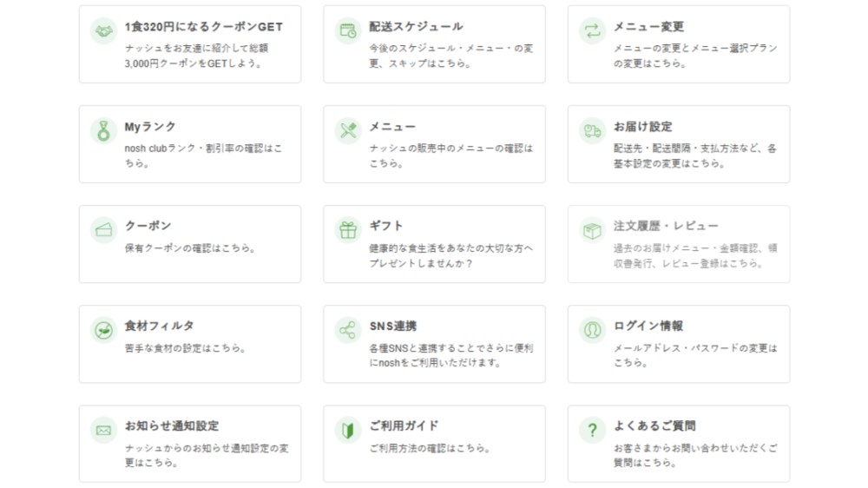This screenshot has height=488, width=868.
Task: Click the gift box icon for ギフト
Action: [348, 231]
